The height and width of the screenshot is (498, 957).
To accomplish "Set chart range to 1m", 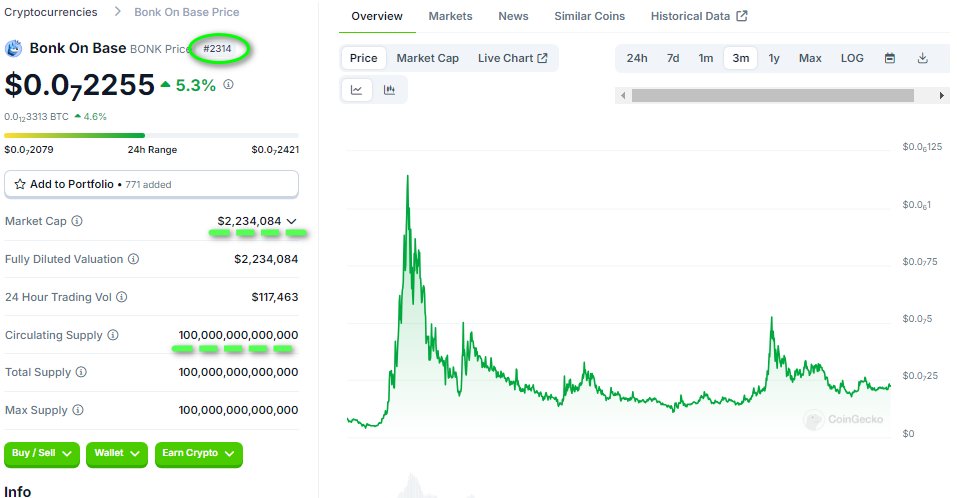I will (x=706, y=58).
